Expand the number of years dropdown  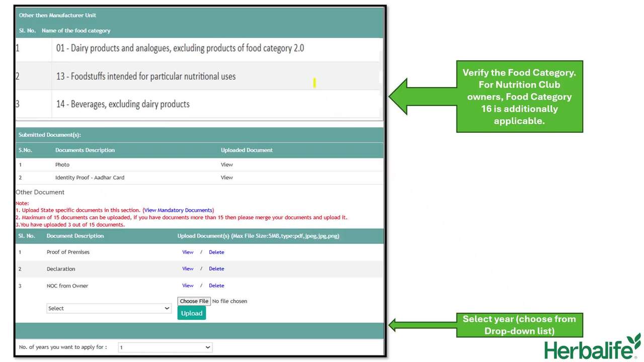pos(165,347)
